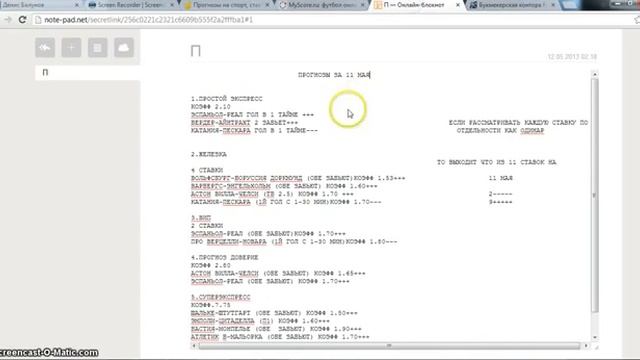Image resolution: width=640 pixels, height=360 pixels.
Task: Focus the note-pad.net address bar
Action: [327, 20]
